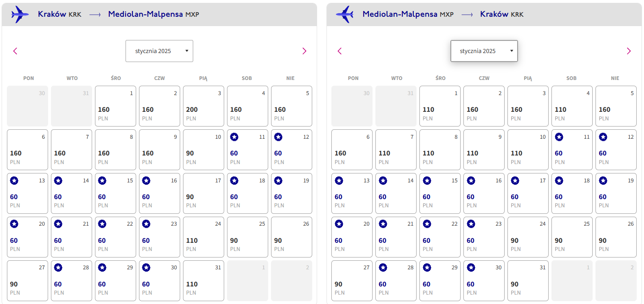Click the Mediolan-Malpensa MXP destination in outbound header
Screen dimensions: 644x304
154,14
